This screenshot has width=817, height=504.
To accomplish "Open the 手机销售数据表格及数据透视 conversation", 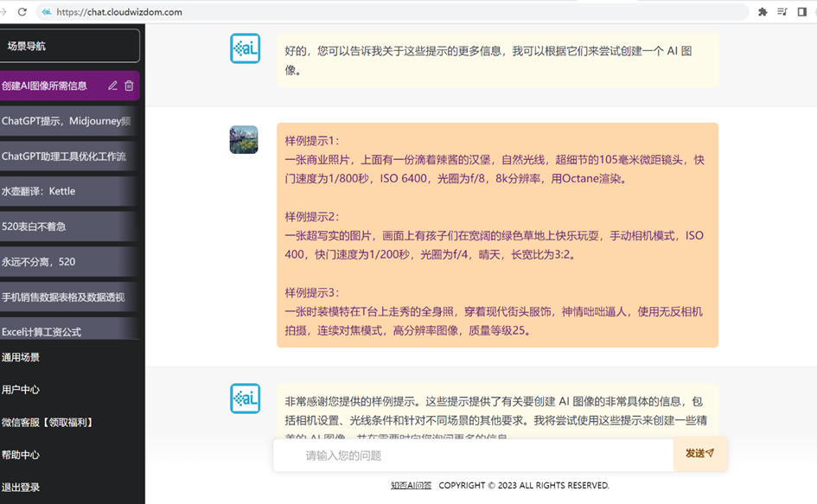I will click(x=69, y=297).
